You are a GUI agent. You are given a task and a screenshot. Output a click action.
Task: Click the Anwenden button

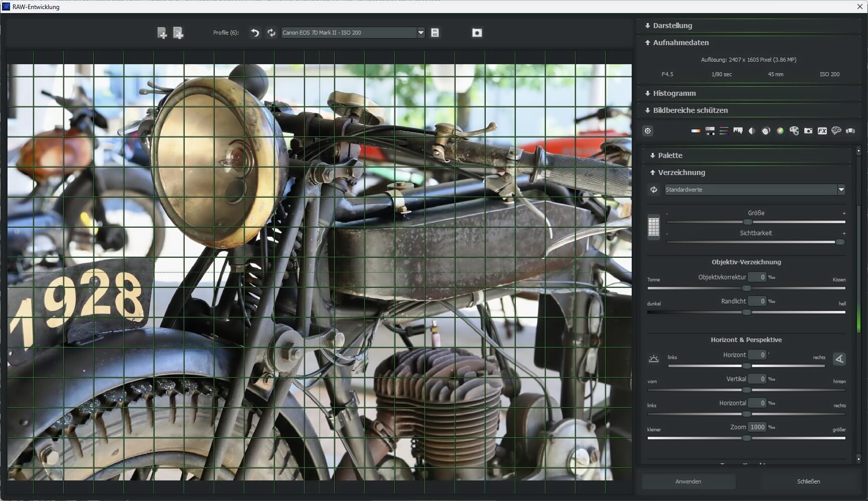tap(689, 481)
